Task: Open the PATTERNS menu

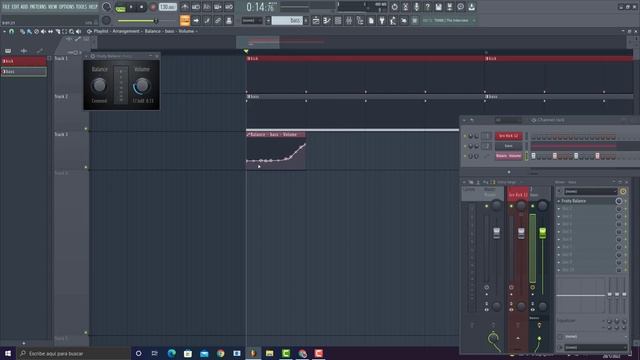Action: pos(38,7)
